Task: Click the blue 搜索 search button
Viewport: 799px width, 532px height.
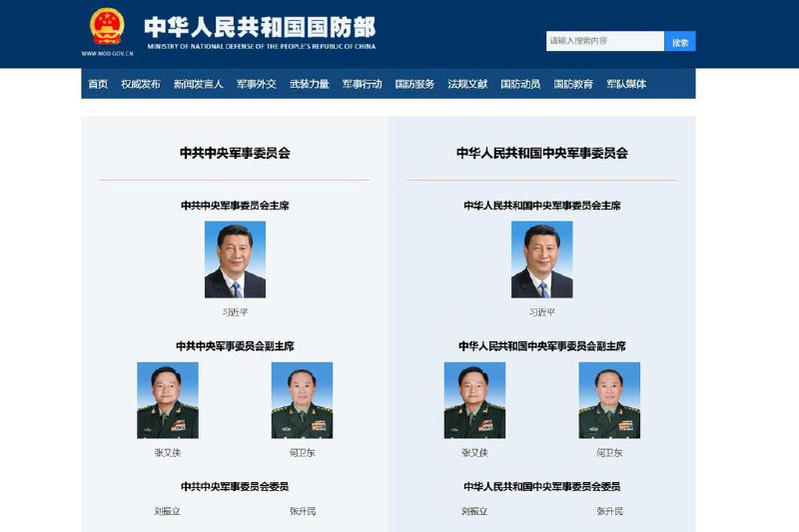Action: [x=680, y=41]
